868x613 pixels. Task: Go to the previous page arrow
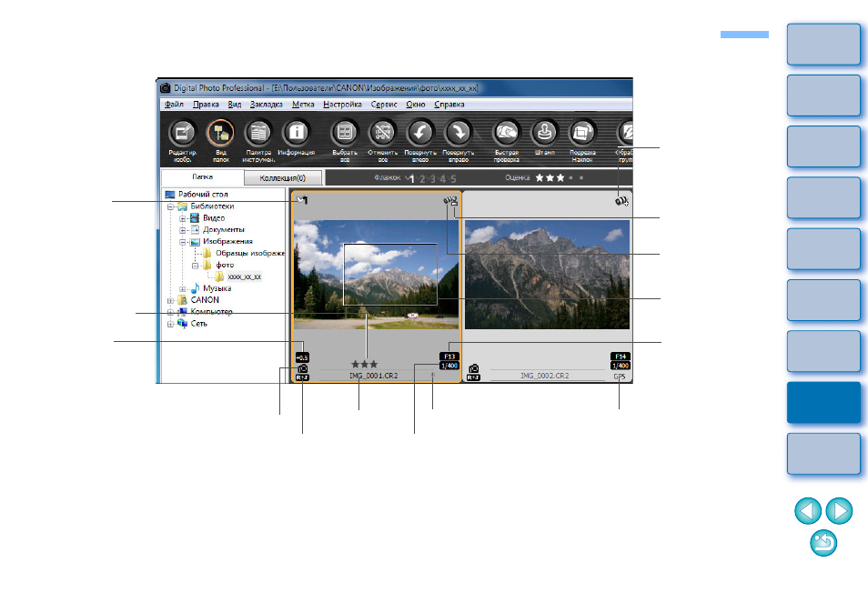(x=808, y=510)
